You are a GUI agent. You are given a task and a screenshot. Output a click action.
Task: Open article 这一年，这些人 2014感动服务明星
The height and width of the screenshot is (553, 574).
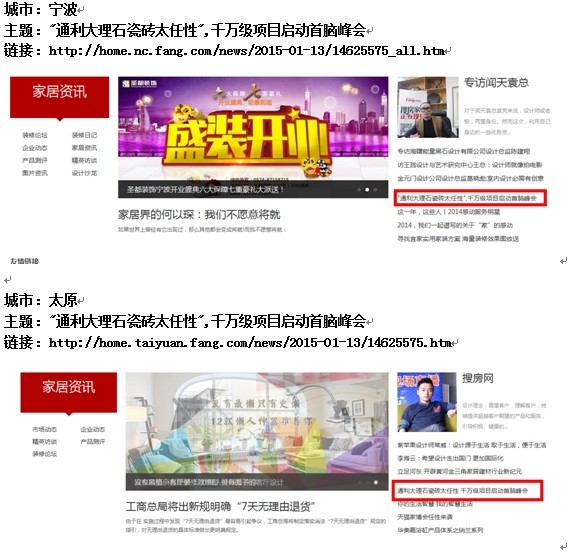pos(449,212)
